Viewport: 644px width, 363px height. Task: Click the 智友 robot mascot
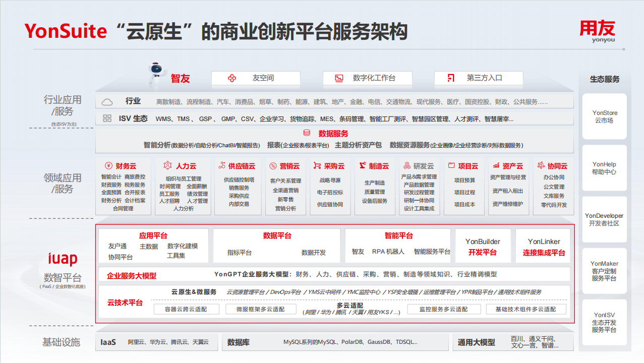[x=157, y=75]
